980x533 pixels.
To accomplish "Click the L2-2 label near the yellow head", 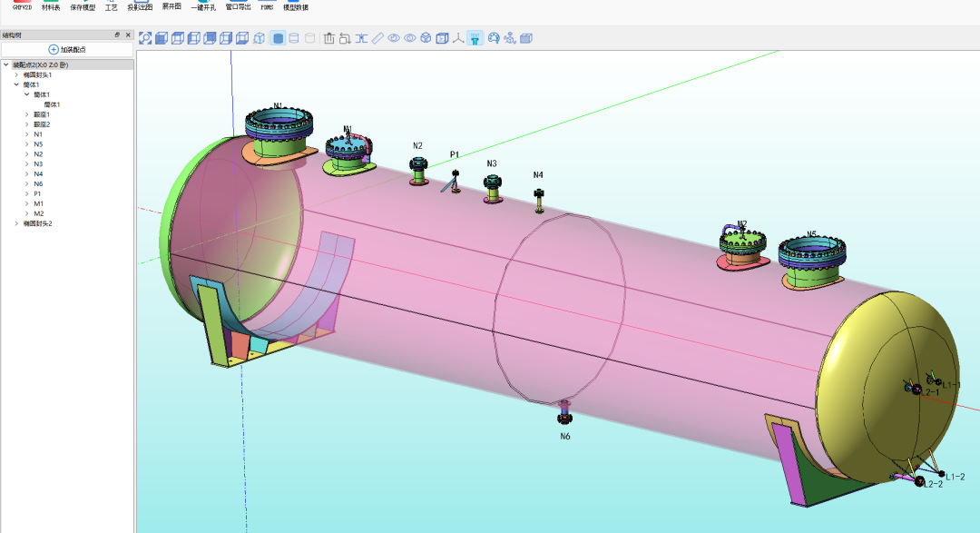I will pyautogui.click(x=933, y=484).
